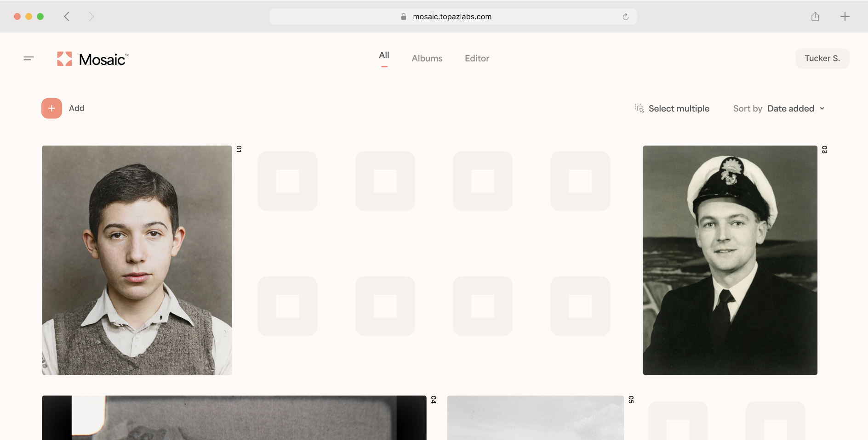The width and height of the screenshot is (868, 440).
Task: Open the naval officer portrait photo
Action: coord(730,260)
